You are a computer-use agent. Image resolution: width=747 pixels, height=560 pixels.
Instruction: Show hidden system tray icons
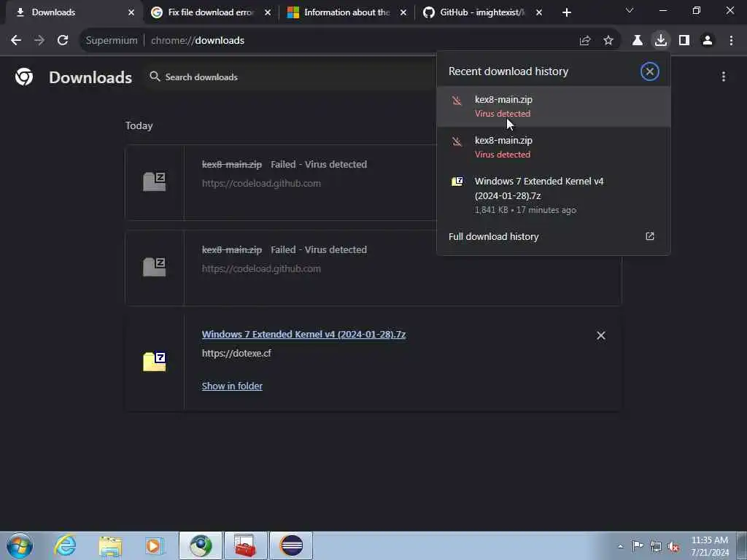click(x=620, y=546)
